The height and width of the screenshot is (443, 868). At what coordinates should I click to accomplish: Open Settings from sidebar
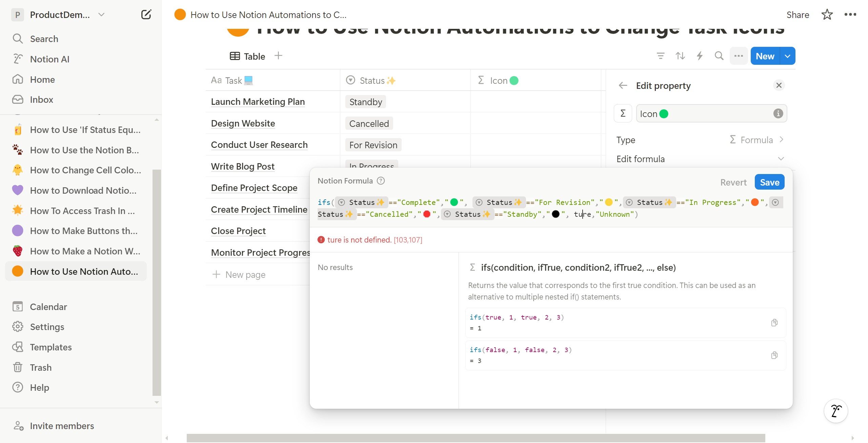pos(47,327)
